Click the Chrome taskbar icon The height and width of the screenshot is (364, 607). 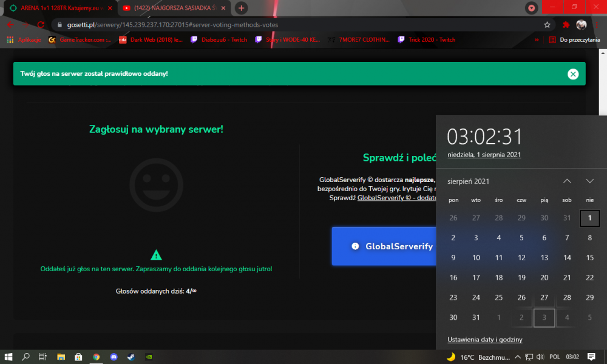(96, 357)
